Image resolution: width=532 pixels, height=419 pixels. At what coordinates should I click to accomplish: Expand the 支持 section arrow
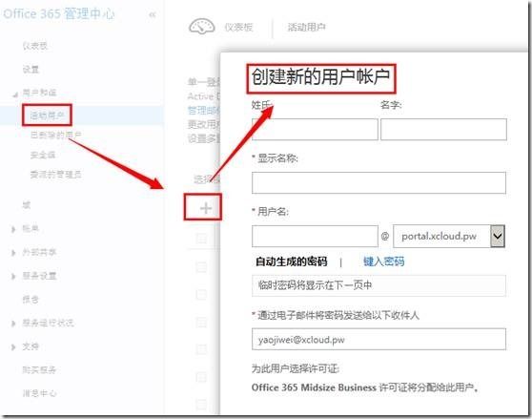click(x=13, y=346)
